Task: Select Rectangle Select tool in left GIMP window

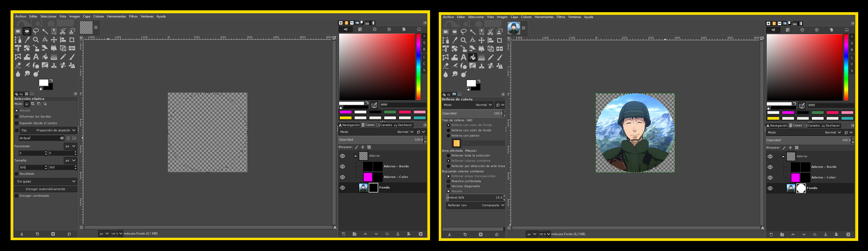Action: coord(18,31)
